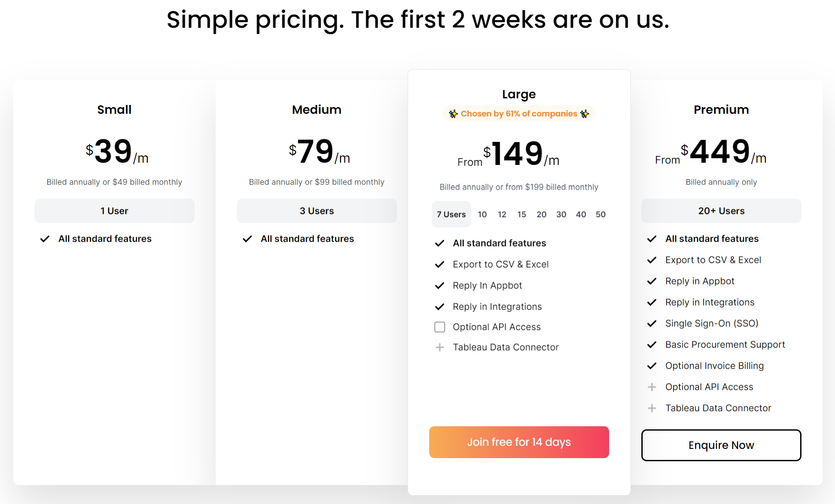This screenshot has height=504, width=835.
Task: Switch to the 15 users option
Action: tap(522, 214)
